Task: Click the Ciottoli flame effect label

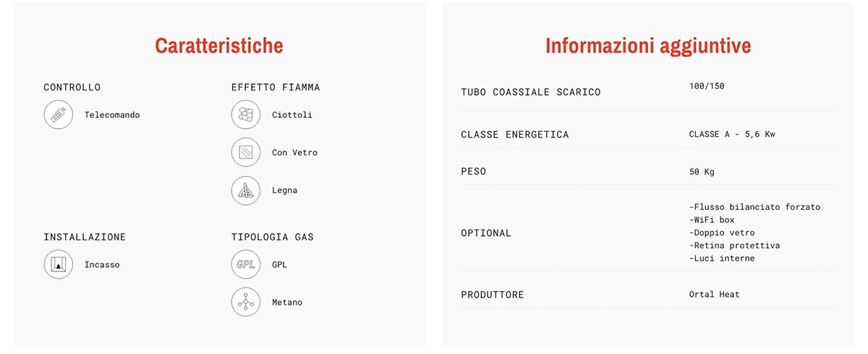Action: click(x=292, y=115)
